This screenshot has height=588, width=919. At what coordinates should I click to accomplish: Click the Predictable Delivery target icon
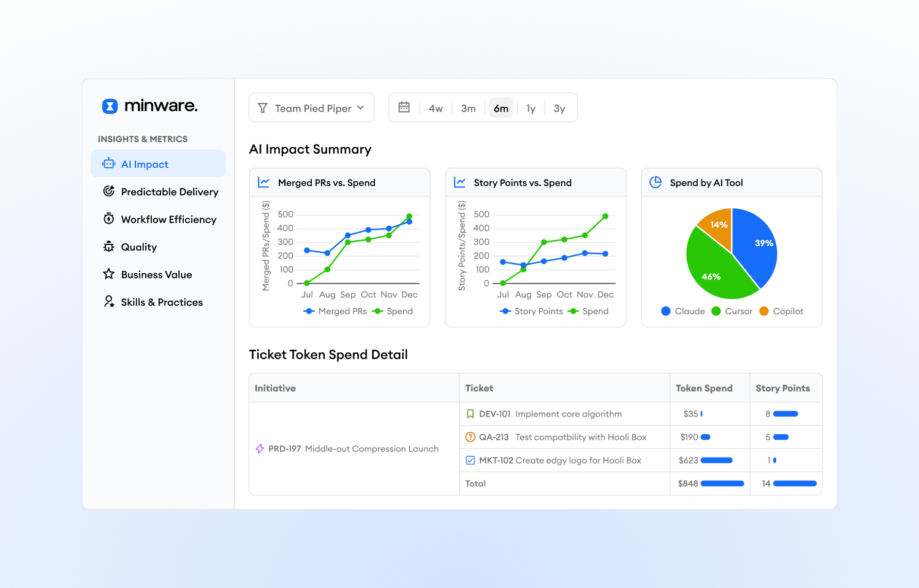point(109,191)
